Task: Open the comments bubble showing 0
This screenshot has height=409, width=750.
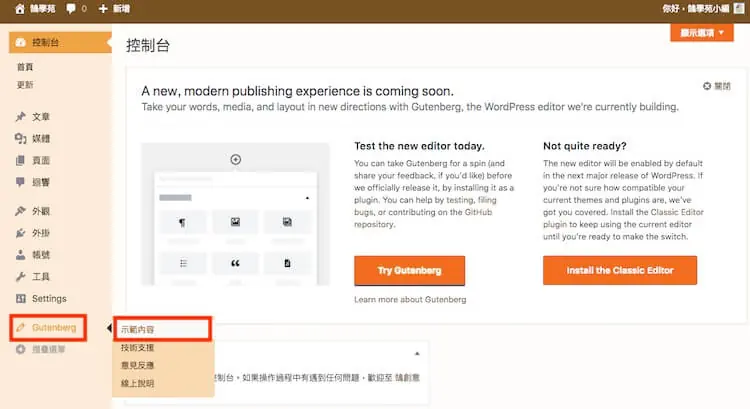Action: click(76, 9)
